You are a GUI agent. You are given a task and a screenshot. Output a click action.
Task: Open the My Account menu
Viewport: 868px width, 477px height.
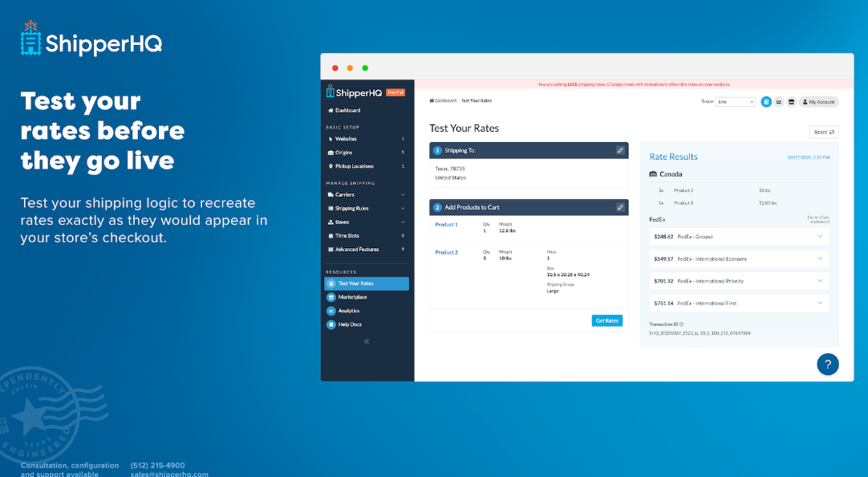[x=819, y=102]
